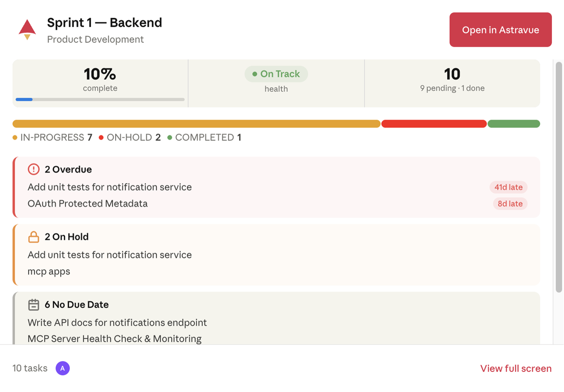This screenshot has height=392, width=564.
Task: Click the vertical scrollbar thumb
Action: (x=559, y=177)
